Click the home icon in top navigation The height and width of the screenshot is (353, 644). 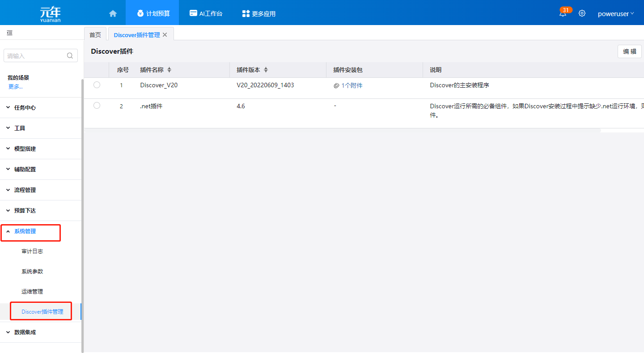coord(113,13)
